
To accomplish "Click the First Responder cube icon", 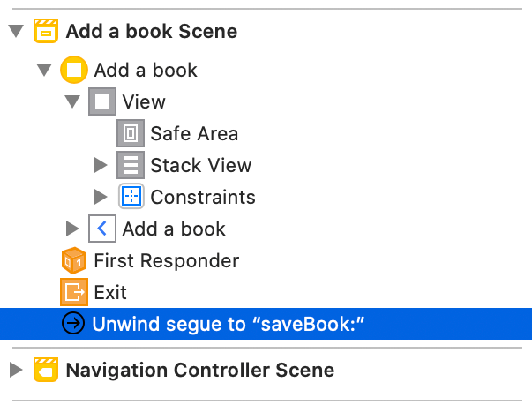I will point(74,260).
